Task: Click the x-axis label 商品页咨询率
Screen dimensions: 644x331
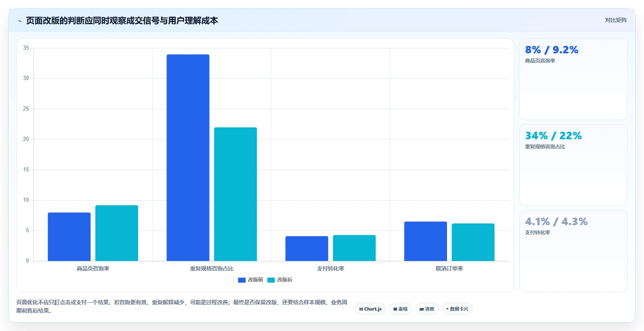Action: coord(93,269)
